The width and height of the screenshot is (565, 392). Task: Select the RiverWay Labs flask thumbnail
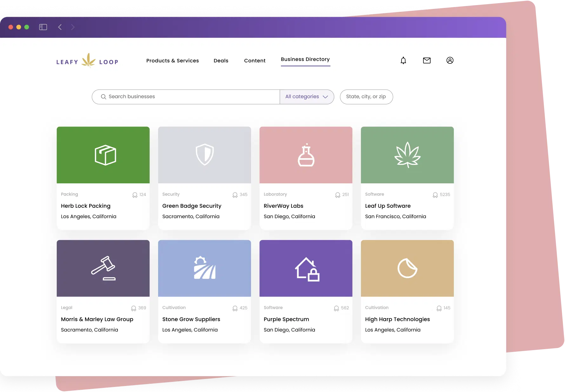(x=306, y=155)
